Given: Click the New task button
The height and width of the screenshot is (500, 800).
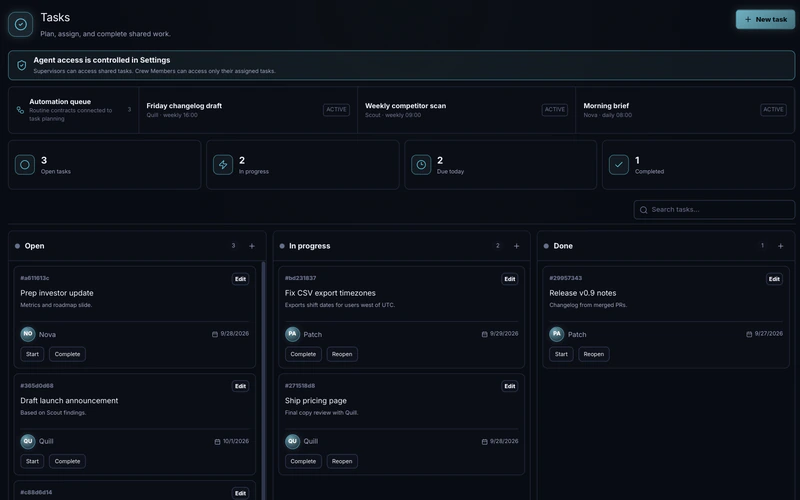Looking at the screenshot, I should [x=765, y=19].
